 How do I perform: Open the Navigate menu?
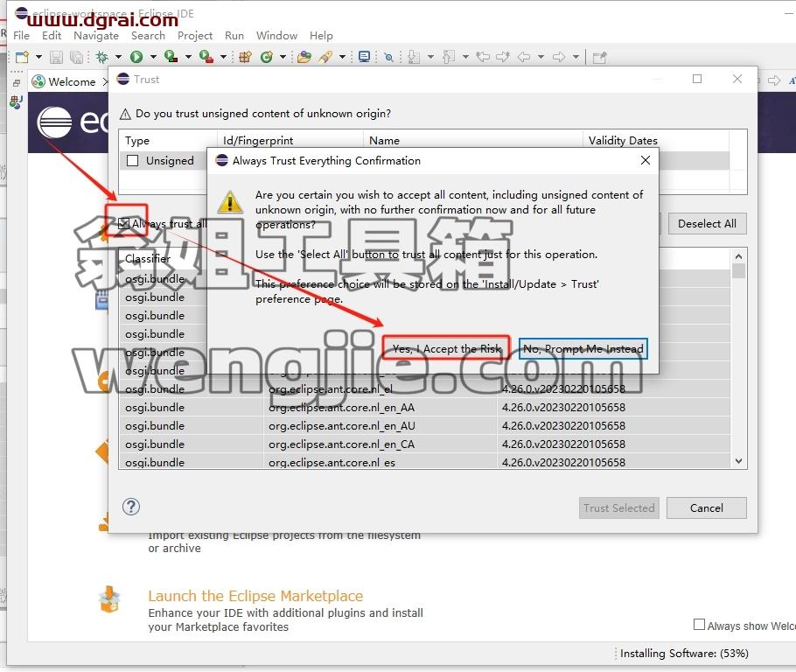tap(96, 36)
